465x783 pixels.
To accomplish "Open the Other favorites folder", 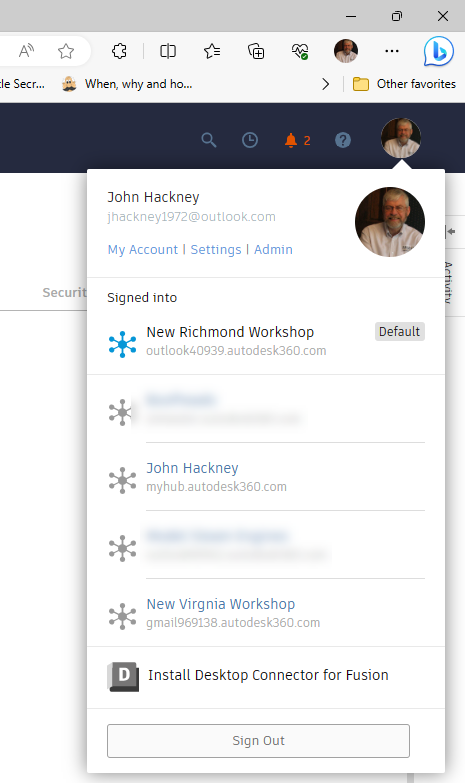I will pyautogui.click(x=404, y=84).
